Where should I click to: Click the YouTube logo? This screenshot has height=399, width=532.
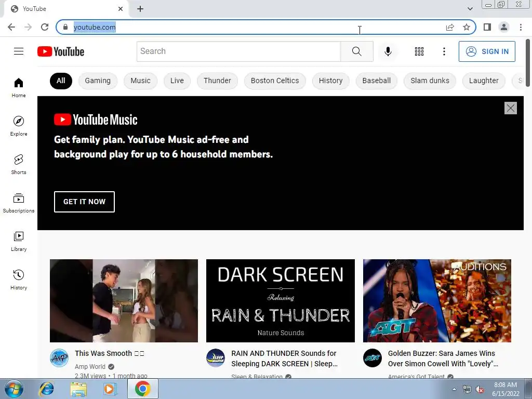click(x=61, y=51)
